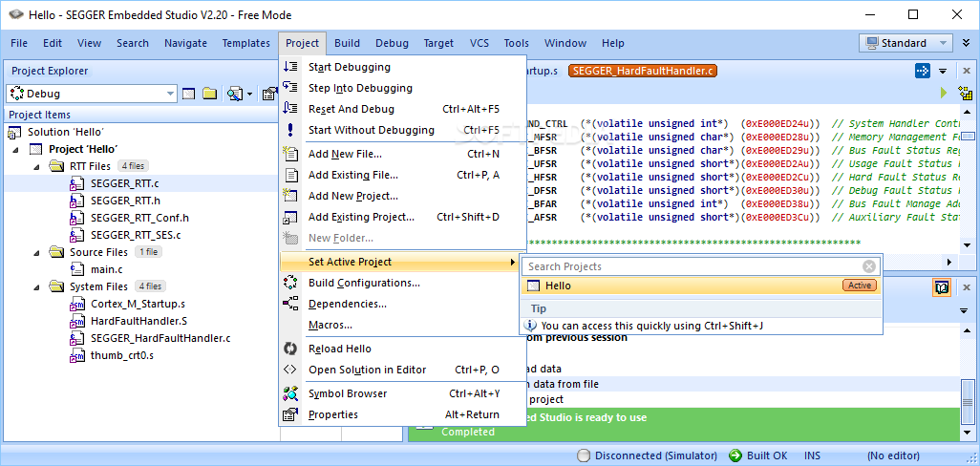The image size is (980, 466).
Task: Click the Start Debugging icon in Project menu
Action: coord(290,67)
